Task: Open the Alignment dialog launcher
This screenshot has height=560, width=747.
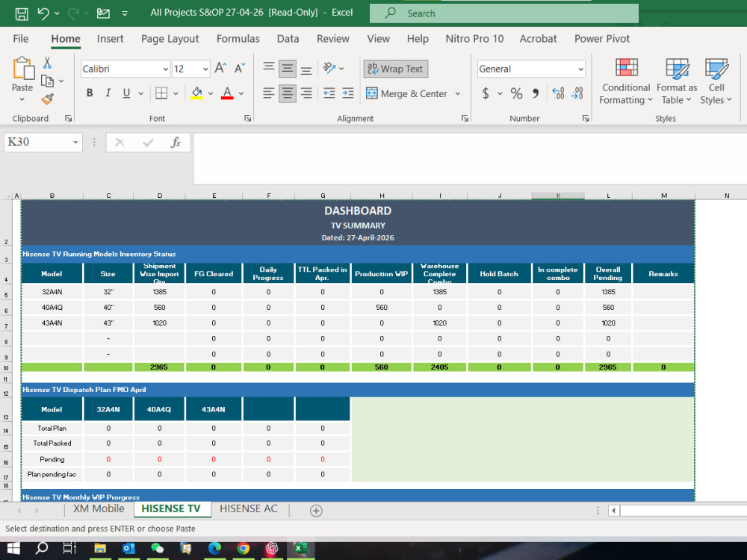Action: coord(465,119)
